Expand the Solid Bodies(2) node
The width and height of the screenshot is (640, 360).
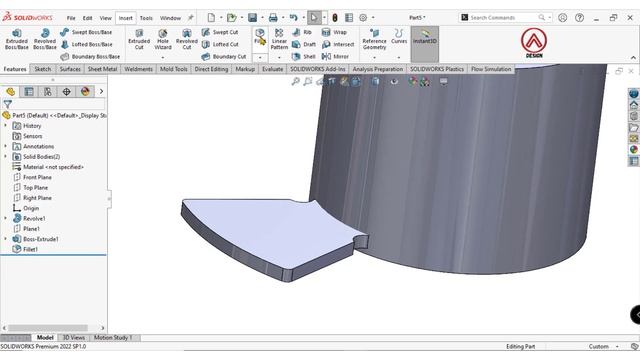click(6, 156)
